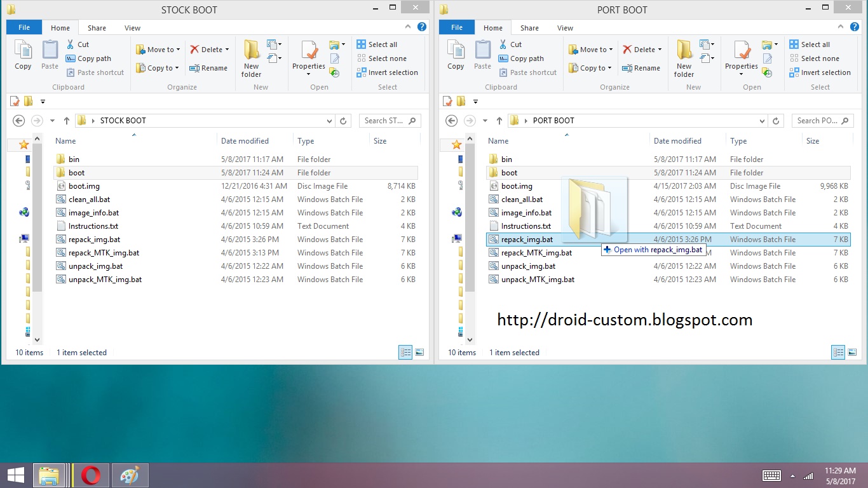The image size is (868, 488).
Task: Click Rename in STOCK BOOT ribbon
Action: point(209,68)
